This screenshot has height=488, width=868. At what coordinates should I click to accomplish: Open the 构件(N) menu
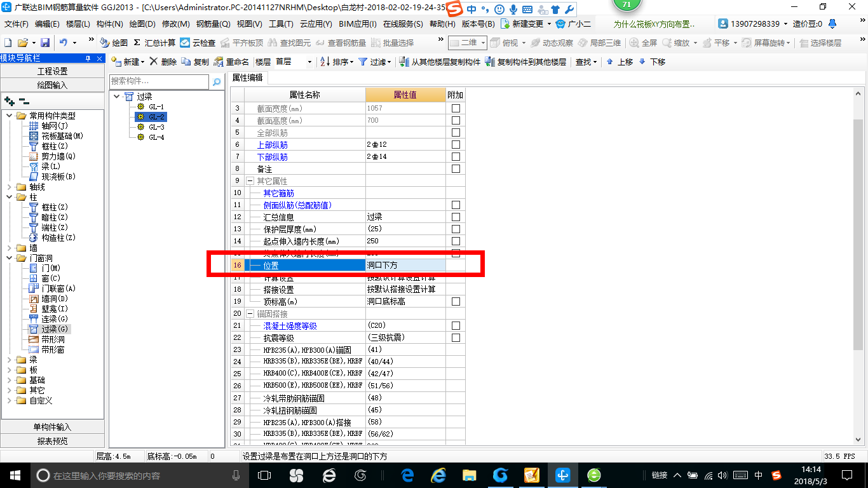[x=109, y=24]
